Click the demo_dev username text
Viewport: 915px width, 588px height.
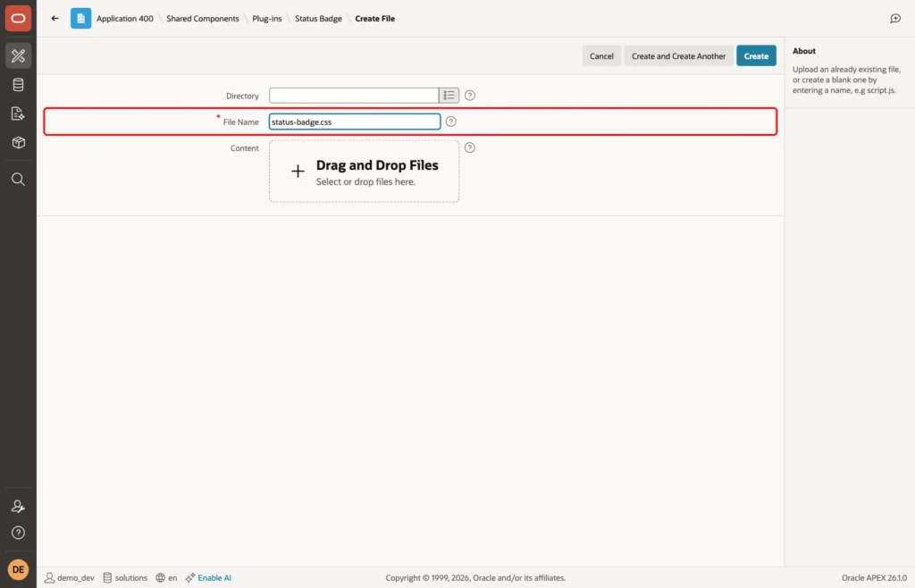coord(76,577)
